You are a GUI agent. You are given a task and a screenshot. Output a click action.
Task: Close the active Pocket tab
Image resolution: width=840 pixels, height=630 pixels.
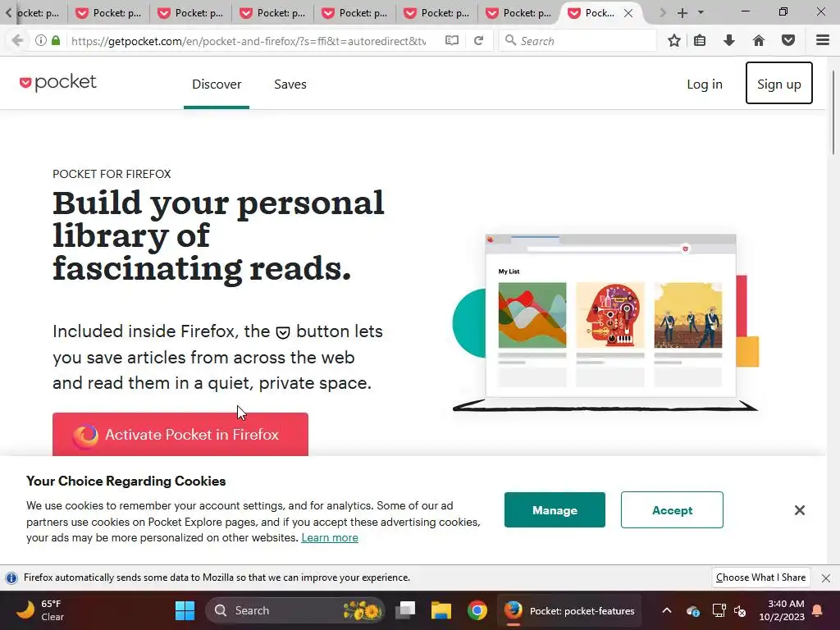pos(628,13)
